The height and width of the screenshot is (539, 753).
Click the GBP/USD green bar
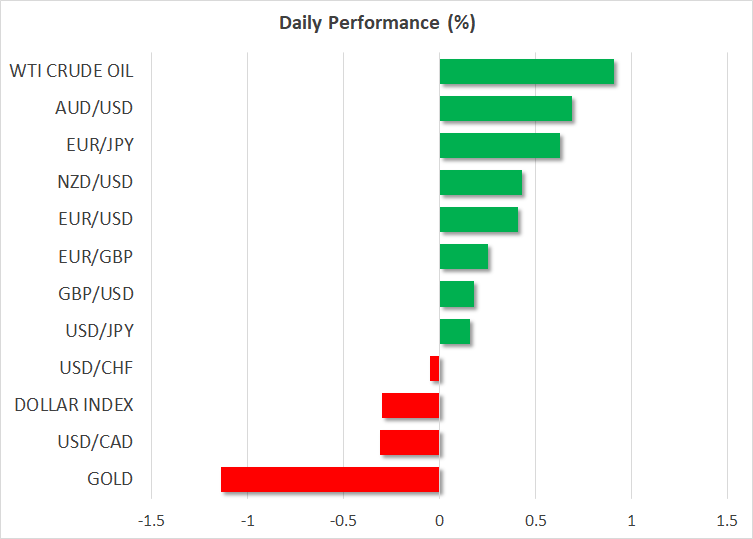click(x=456, y=294)
